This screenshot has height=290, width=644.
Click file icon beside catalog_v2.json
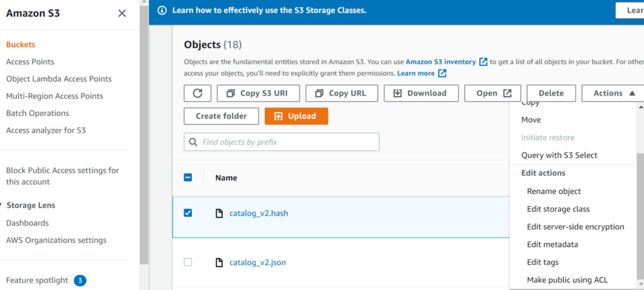click(219, 263)
